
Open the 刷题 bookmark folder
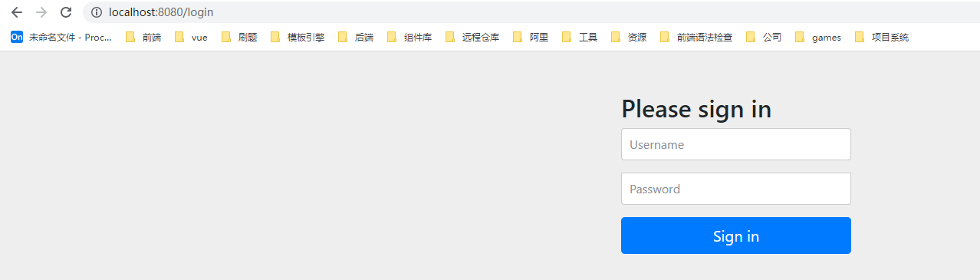pyautogui.click(x=239, y=37)
